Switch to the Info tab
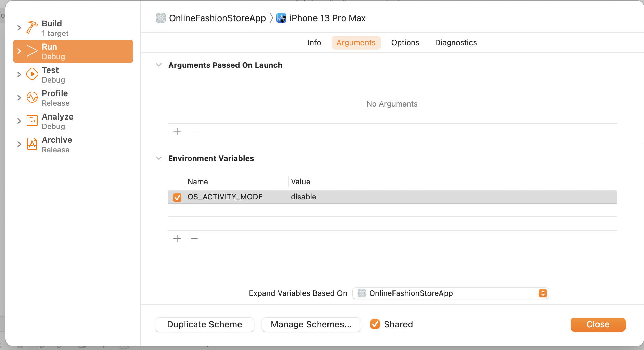This screenshot has width=644, height=350. click(x=314, y=43)
